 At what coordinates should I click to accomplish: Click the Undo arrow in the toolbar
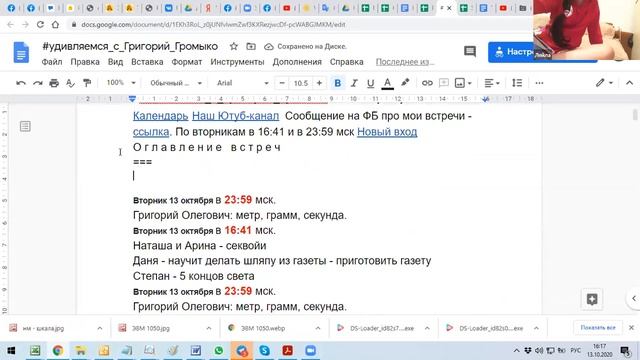(21, 83)
